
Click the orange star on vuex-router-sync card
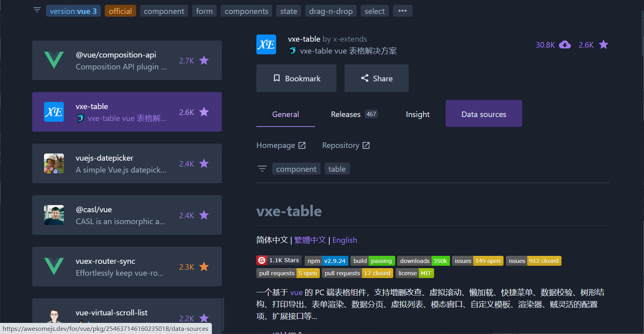click(x=204, y=267)
